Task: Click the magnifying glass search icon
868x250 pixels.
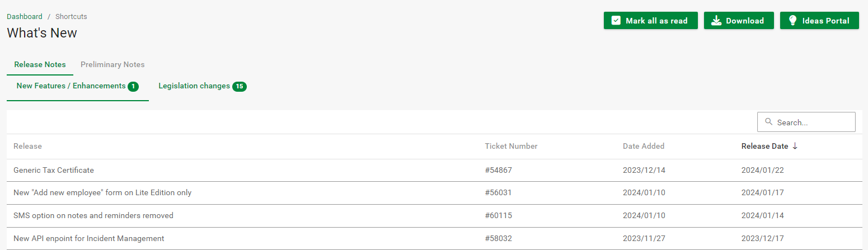Action: [x=769, y=122]
